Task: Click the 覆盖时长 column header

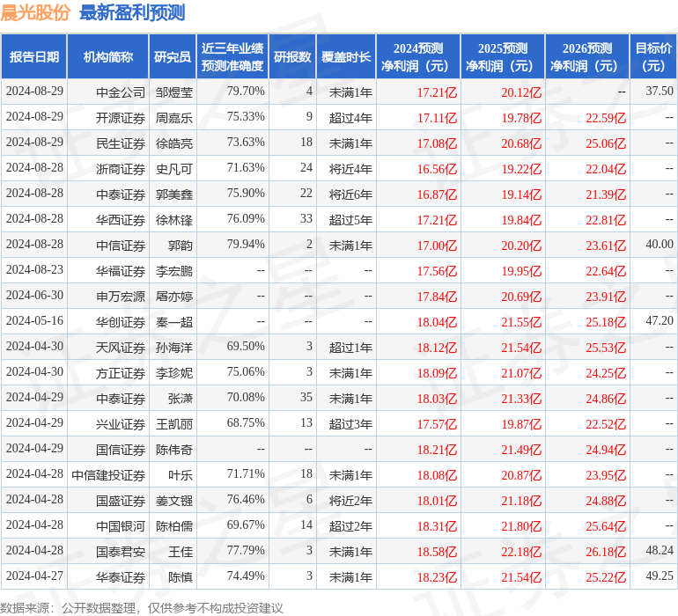Action: pos(346,56)
